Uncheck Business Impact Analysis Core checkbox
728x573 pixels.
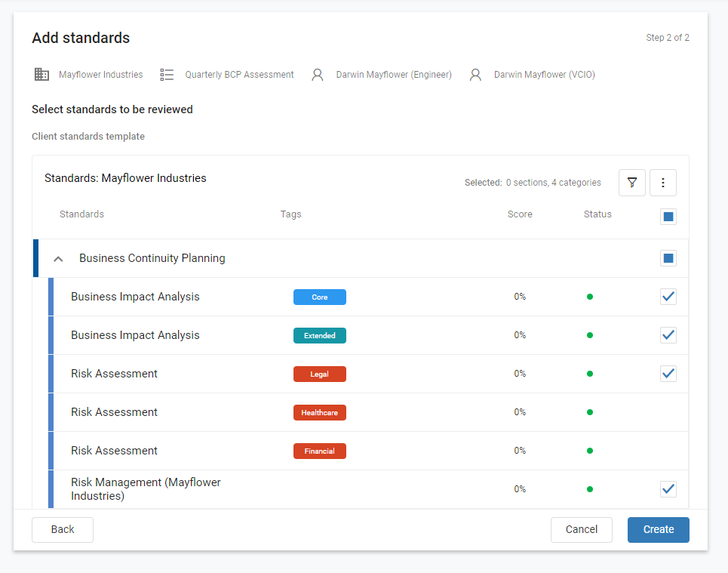pos(668,297)
